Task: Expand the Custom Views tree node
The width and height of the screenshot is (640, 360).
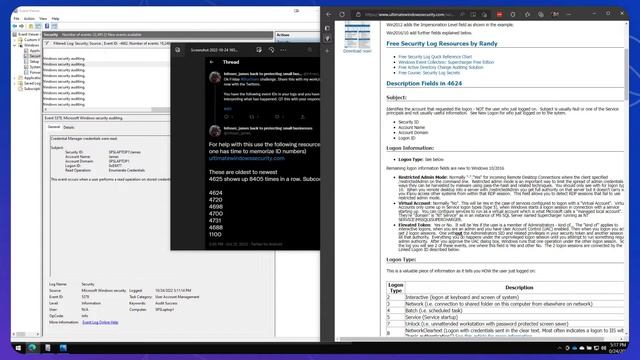Action: point(15,40)
